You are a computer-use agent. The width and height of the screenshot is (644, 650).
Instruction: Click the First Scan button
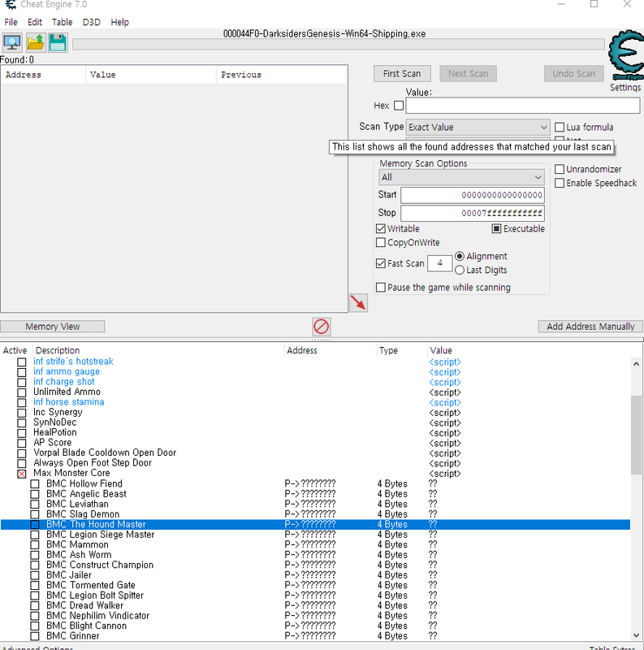[x=402, y=74]
